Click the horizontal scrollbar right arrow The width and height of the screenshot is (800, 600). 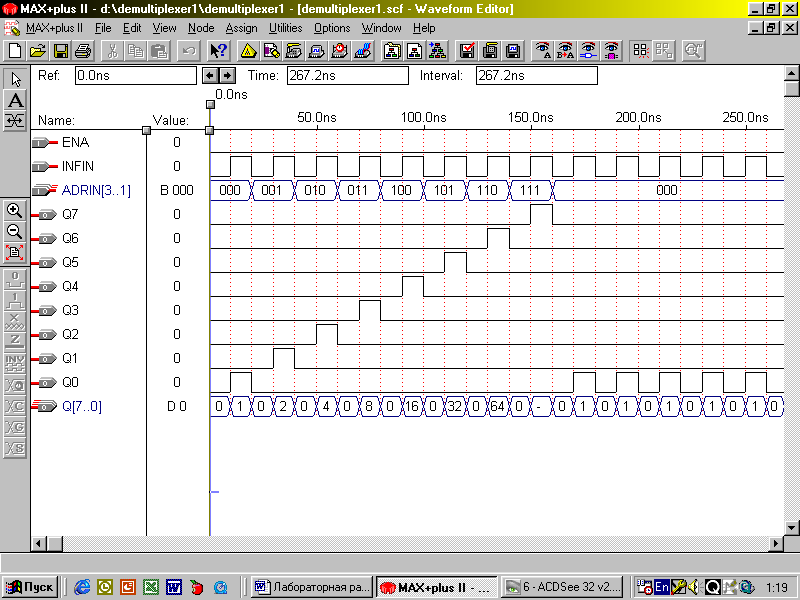[774, 543]
